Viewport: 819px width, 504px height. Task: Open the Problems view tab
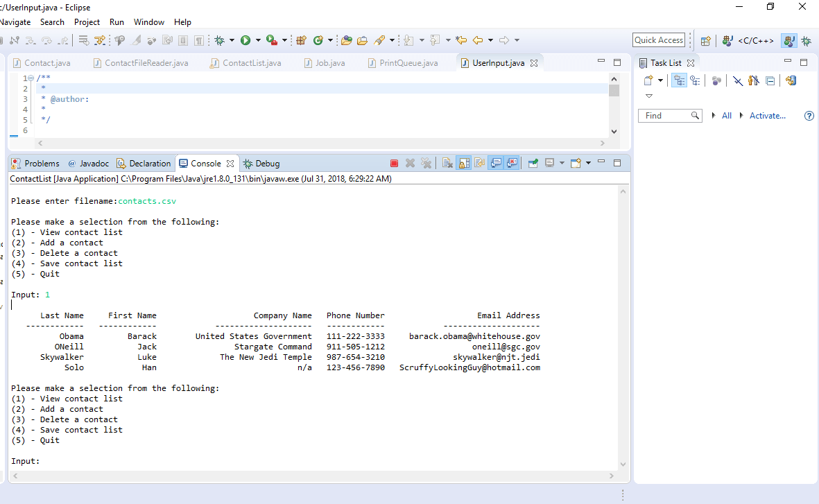click(x=35, y=164)
